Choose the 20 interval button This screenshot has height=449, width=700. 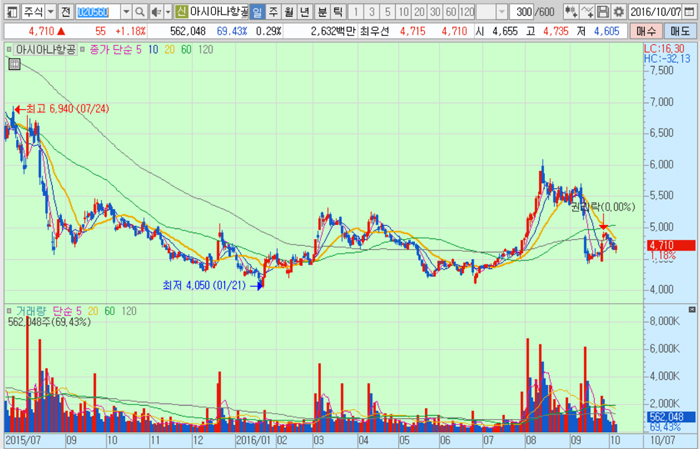420,12
